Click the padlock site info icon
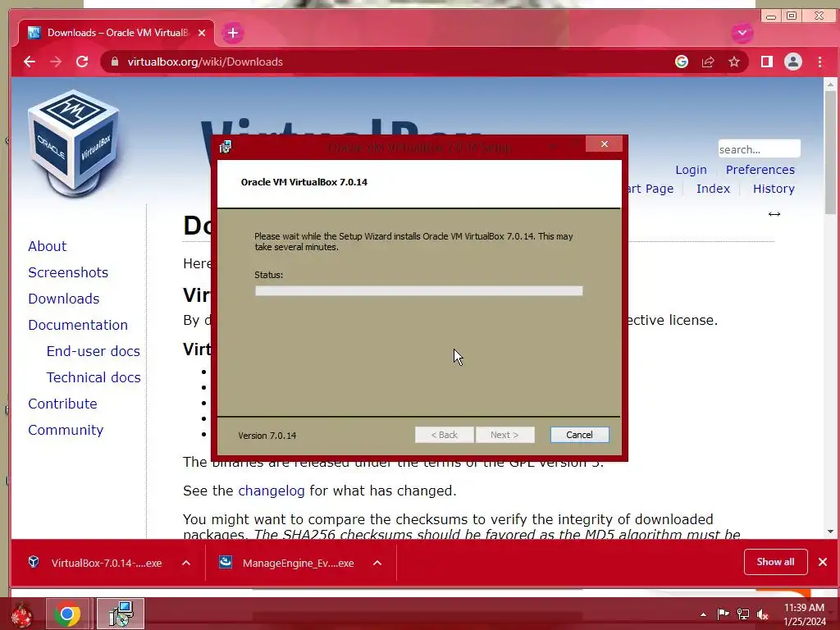The image size is (840, 630). click(x=114, y=62)
